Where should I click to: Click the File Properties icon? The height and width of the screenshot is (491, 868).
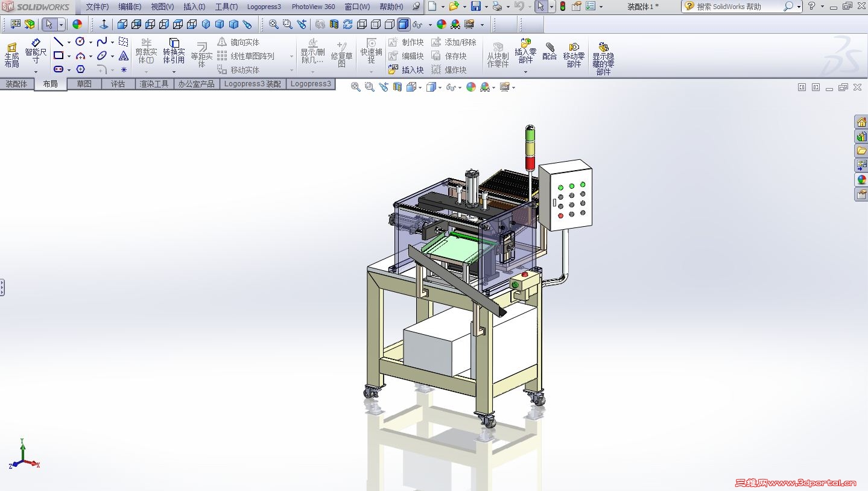576,6
